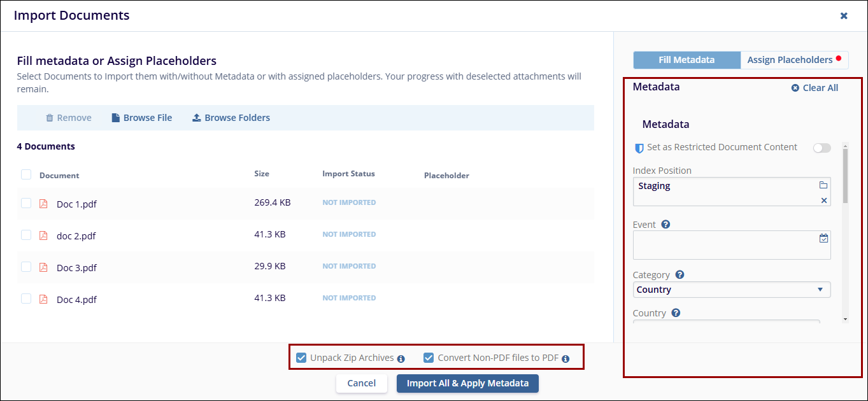Click the help icon next to Country label

pos(676,313)
